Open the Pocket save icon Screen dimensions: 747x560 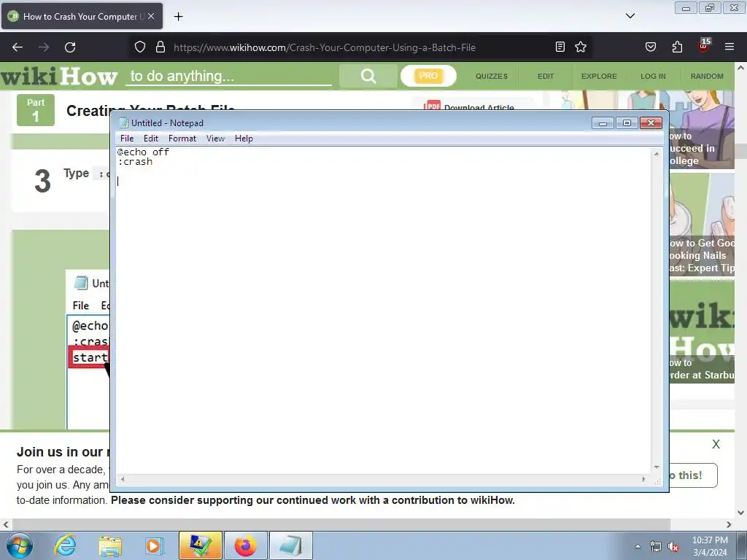650,47
